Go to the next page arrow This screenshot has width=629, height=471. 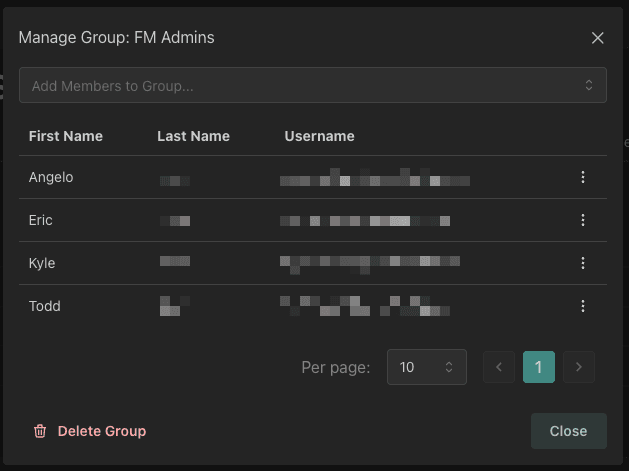coord(579,367)
